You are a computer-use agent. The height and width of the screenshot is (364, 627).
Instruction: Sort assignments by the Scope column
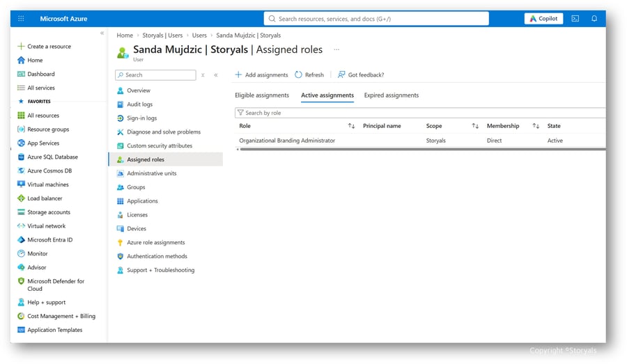(x=475, y=126)
